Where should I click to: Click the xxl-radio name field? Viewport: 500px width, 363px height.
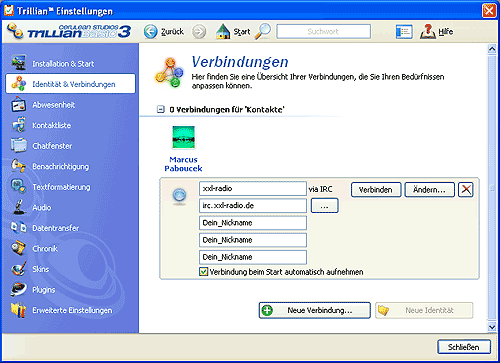(x=253, y=189)
